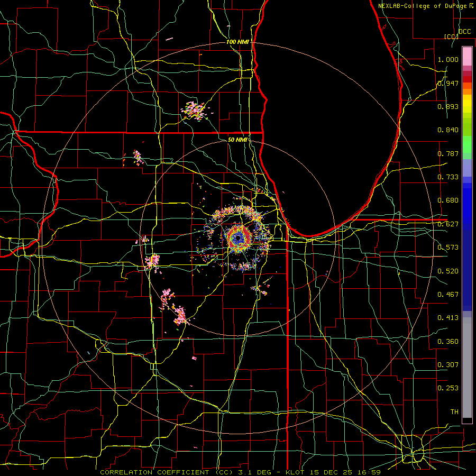Click the KLOT radar site identifier
This screenshot has height=476, width=476.
[x=295, y=472]
